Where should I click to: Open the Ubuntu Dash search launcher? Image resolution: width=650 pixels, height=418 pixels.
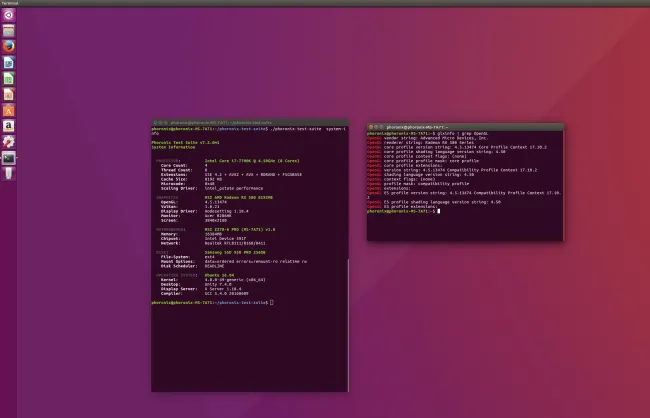(9, 15)
